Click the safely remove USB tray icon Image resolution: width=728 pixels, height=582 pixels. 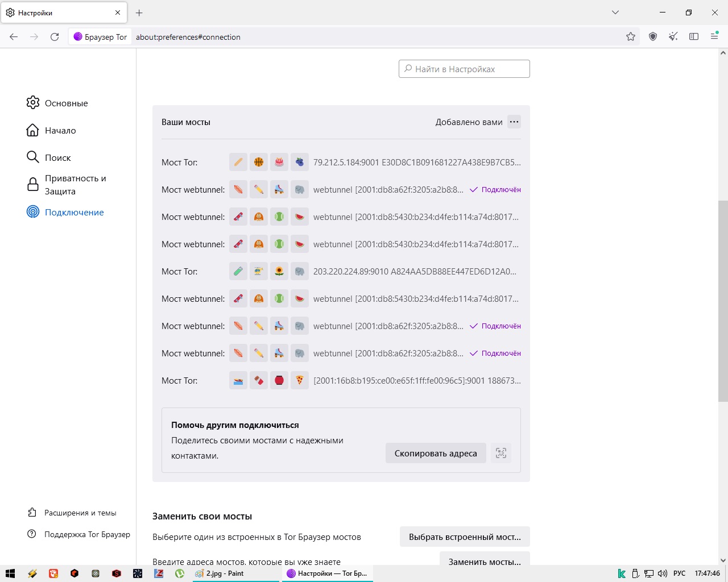pos(635,573)
